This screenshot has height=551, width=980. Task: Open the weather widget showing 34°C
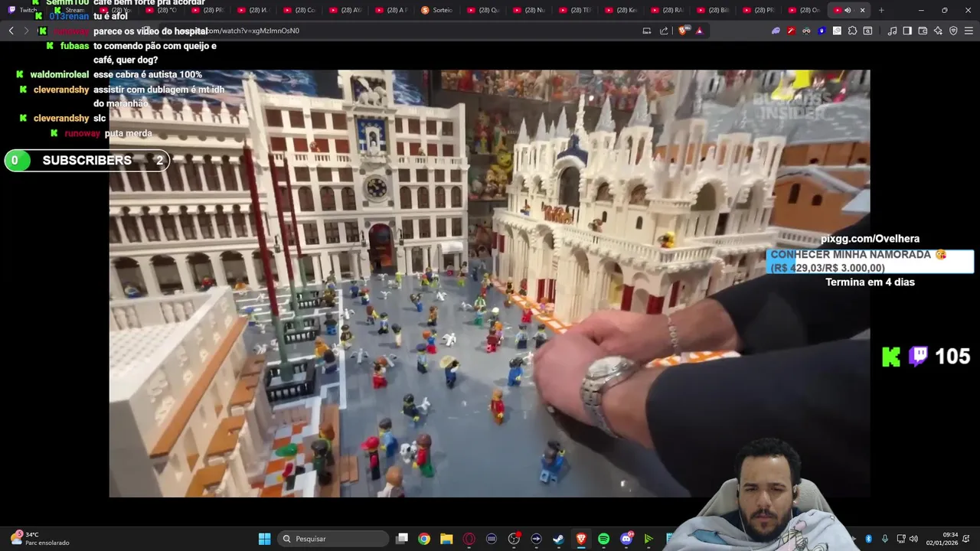coord(40,539)
